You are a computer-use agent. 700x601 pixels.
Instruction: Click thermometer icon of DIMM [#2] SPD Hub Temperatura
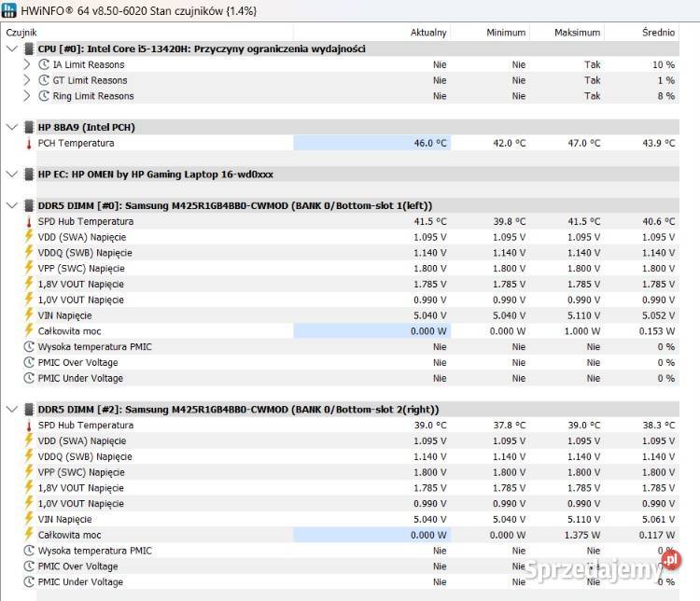tap(29, 425)
